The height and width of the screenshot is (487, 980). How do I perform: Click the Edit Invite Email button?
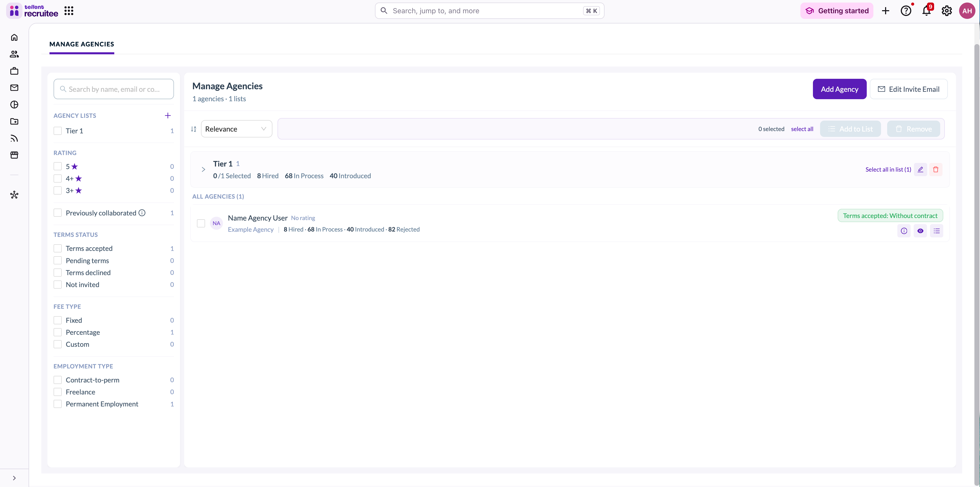(x=909, y=89)
